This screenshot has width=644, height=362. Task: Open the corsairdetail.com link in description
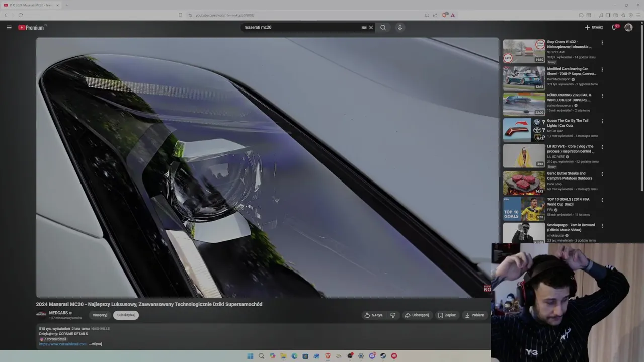(x=63, y=344)
